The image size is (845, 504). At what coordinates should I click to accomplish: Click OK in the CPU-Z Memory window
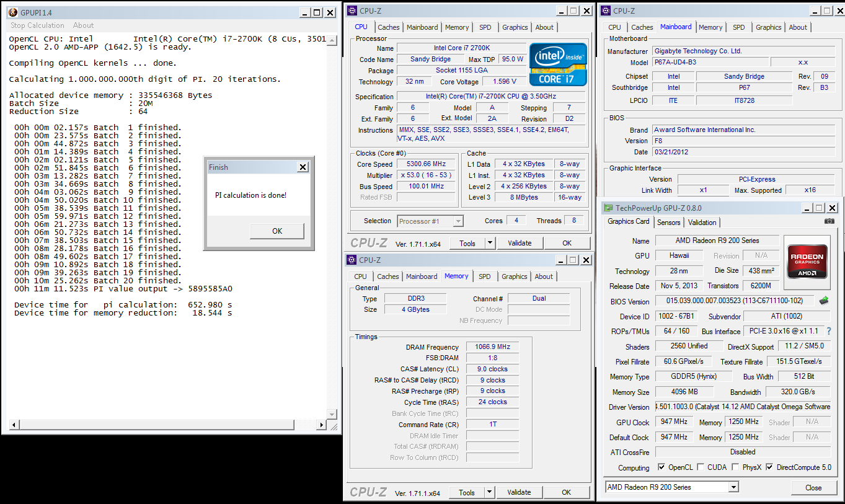(566, 493)
